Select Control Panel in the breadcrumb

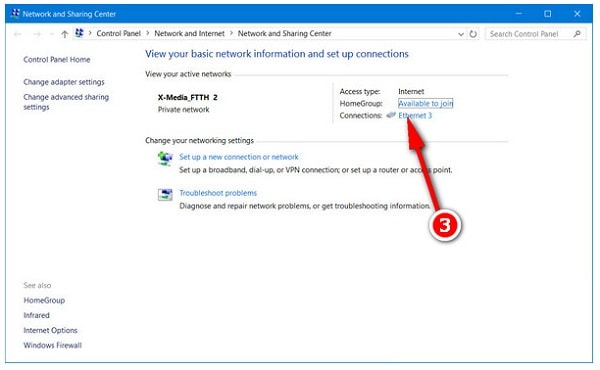pos(119,34)
